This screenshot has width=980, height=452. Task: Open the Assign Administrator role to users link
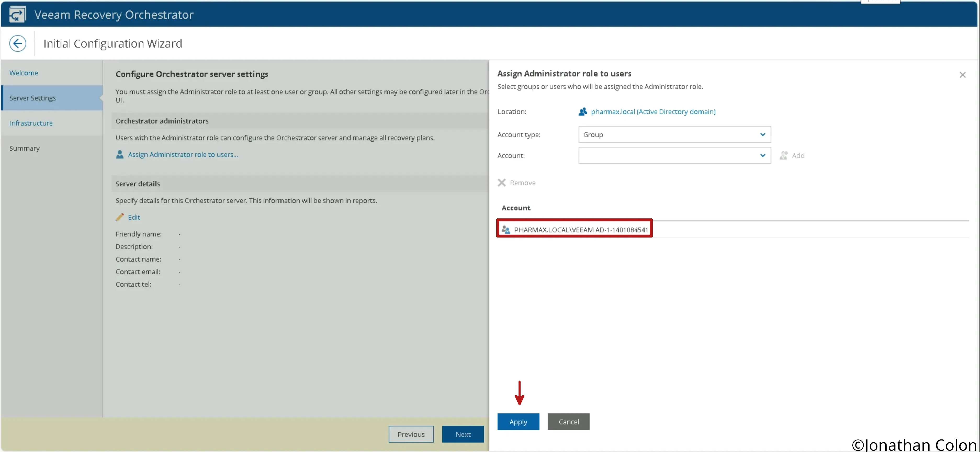183,155
